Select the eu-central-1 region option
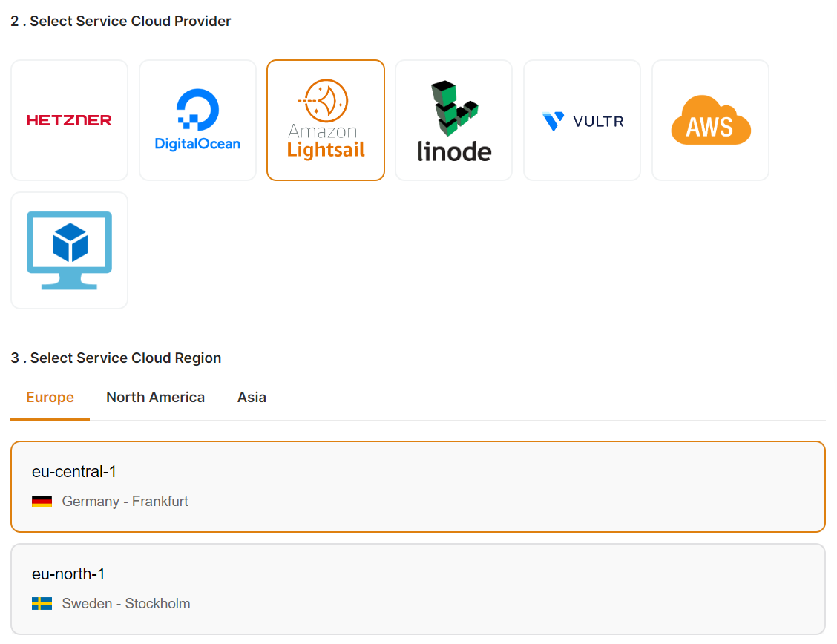 click(x=418, y=487)
